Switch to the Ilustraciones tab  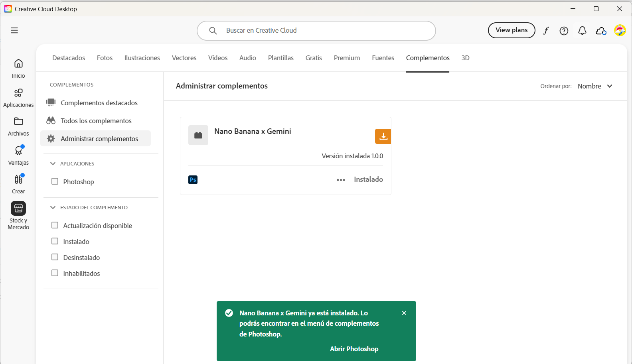[x=142, y=58]
